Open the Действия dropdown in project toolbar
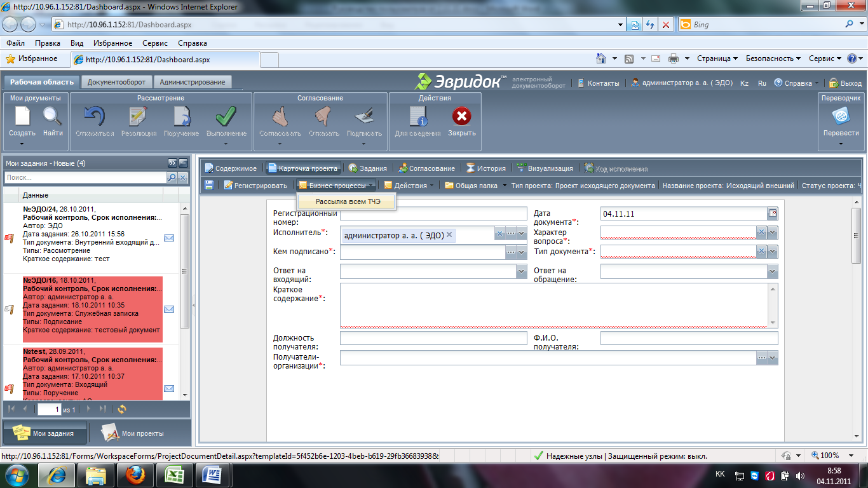 click(x=409, y=186)
